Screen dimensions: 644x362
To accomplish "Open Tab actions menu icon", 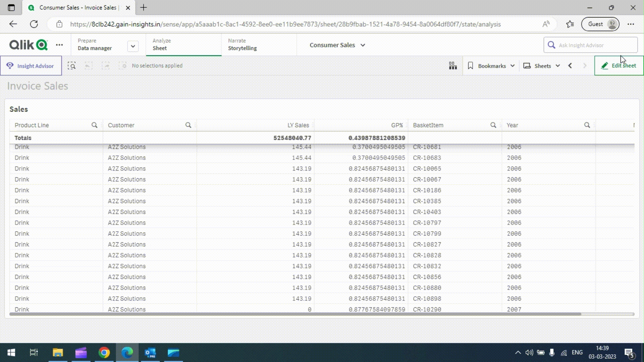I will pyautogui.click(x=11, y=7).
